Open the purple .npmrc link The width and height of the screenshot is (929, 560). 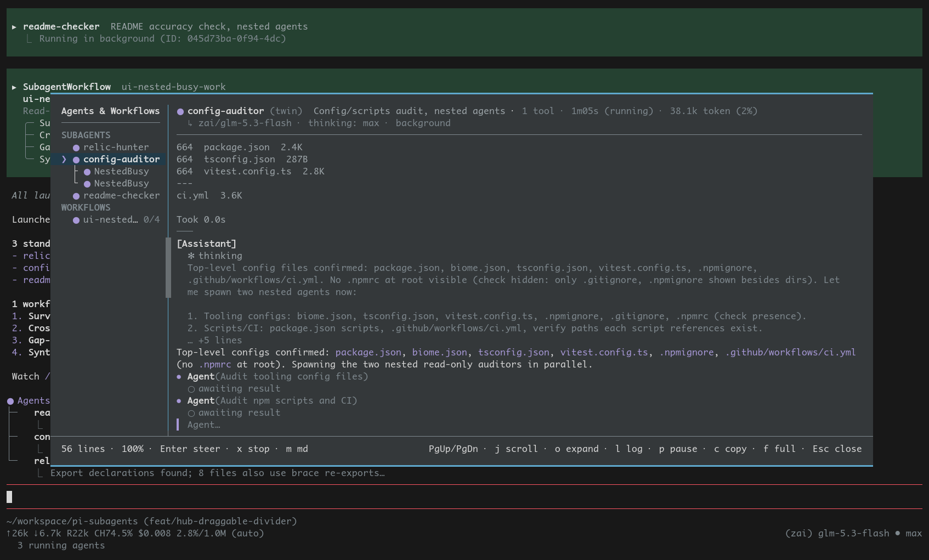(214, 364)
